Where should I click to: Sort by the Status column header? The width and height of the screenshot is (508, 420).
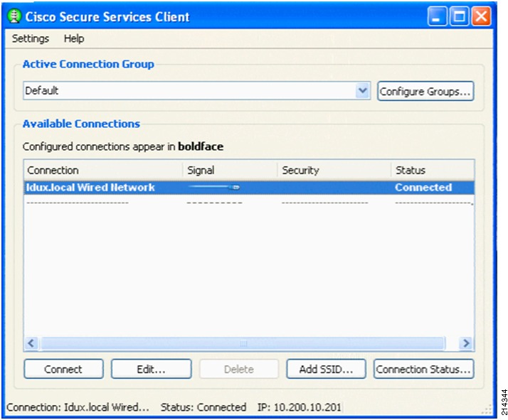(x=433, y=170)
